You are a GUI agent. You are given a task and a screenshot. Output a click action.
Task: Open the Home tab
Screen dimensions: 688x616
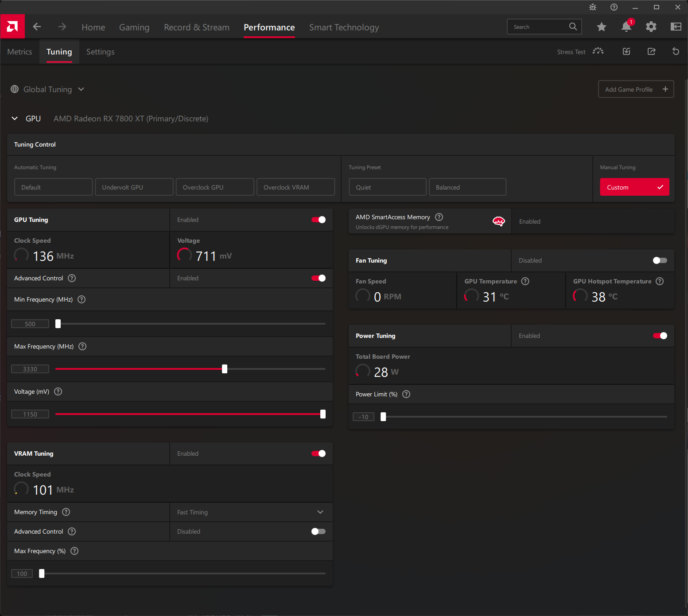(93, 27)
